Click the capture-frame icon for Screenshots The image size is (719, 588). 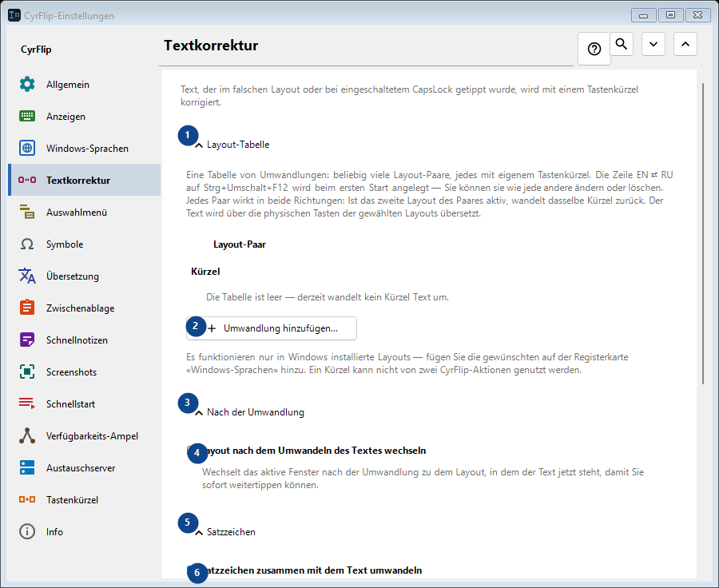pyautogui.click(x=27, y=372)
